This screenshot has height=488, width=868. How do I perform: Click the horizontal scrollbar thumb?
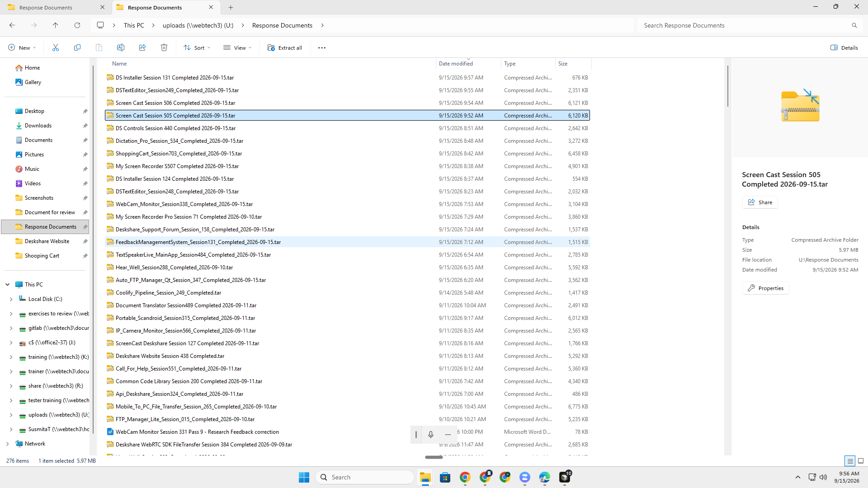tap(434, 457)
